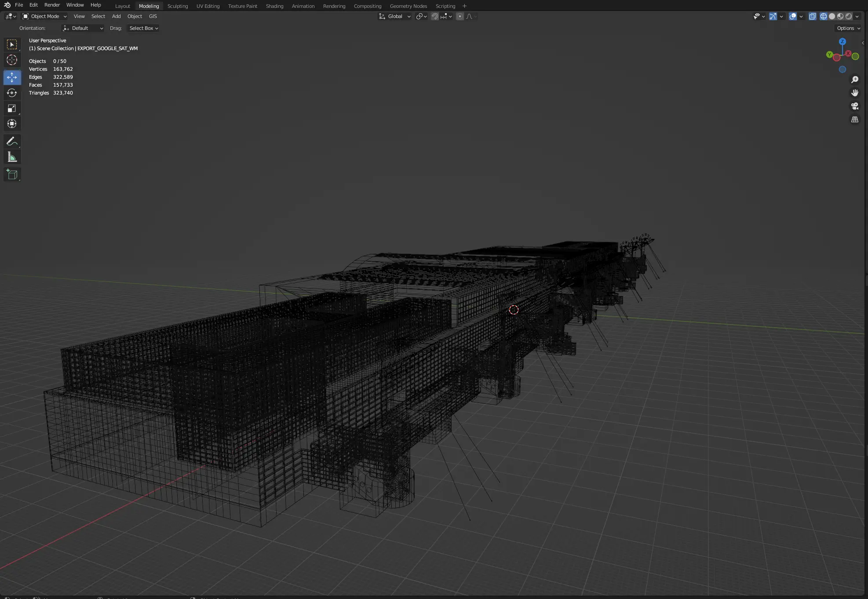Select rendered viewport shading
This screenshot has height=599, width=868.
coord(849,16)
